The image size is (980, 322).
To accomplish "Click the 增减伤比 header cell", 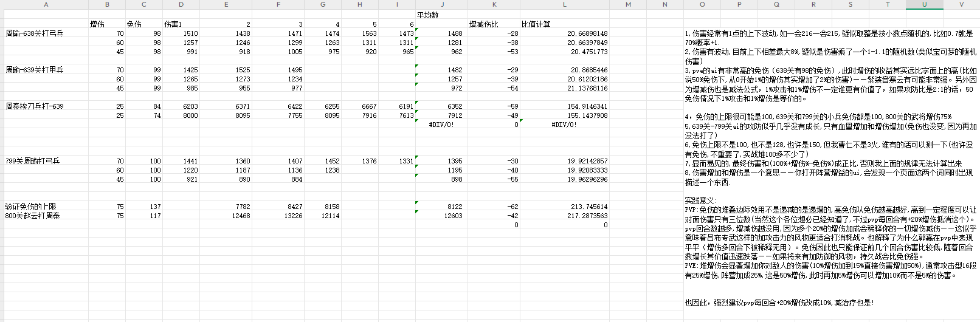I will 484,24.
